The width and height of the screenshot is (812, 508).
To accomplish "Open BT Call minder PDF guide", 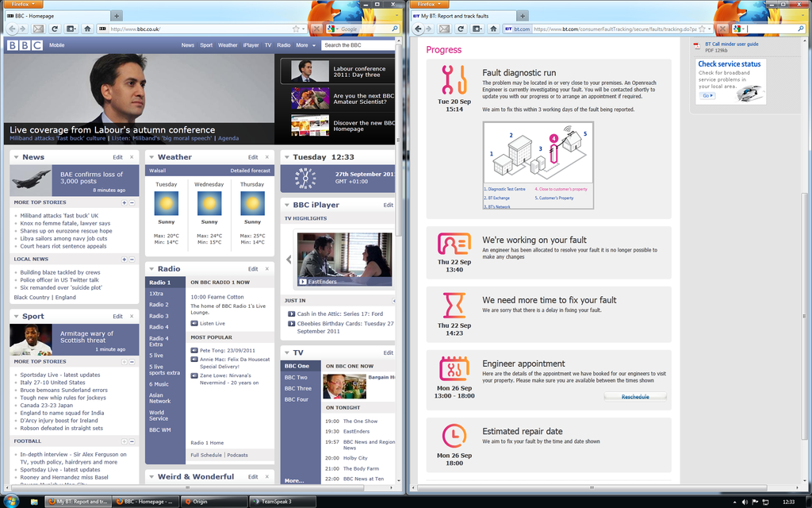I will (731, 44).
